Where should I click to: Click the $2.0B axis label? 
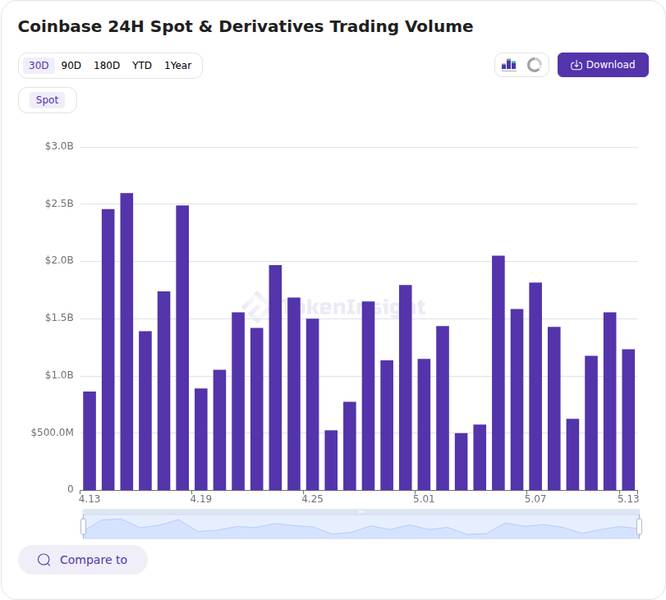click(59, 261)
